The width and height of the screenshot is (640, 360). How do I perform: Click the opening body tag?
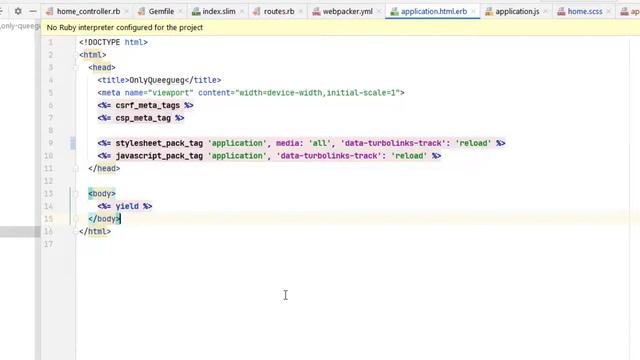[x=102, y=193]
